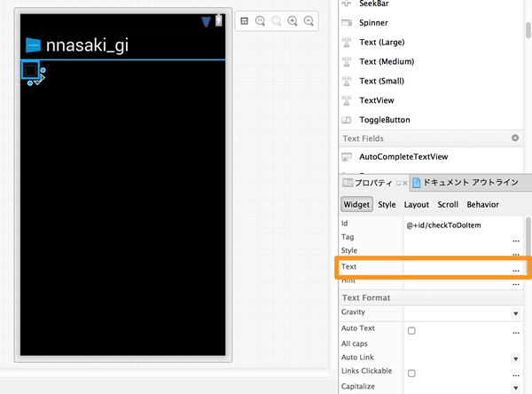Click the app icon next to nnasaki_gi

[x=33, y=45]
